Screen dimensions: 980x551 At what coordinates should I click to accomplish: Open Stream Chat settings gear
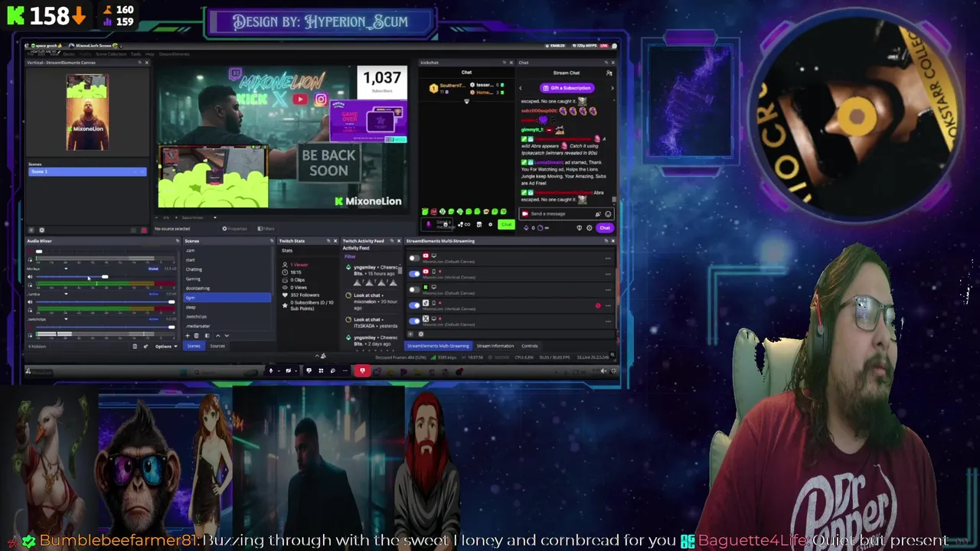pyautogui.click(x=590, y=228)
